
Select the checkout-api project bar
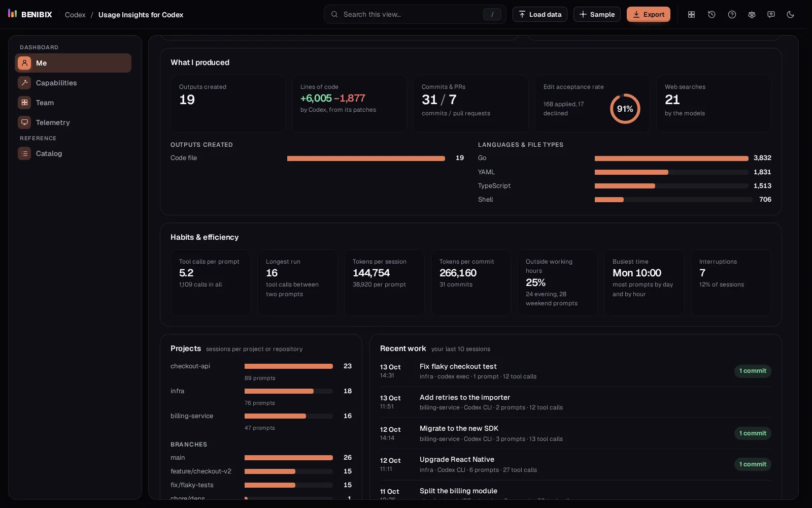(288, 366)
